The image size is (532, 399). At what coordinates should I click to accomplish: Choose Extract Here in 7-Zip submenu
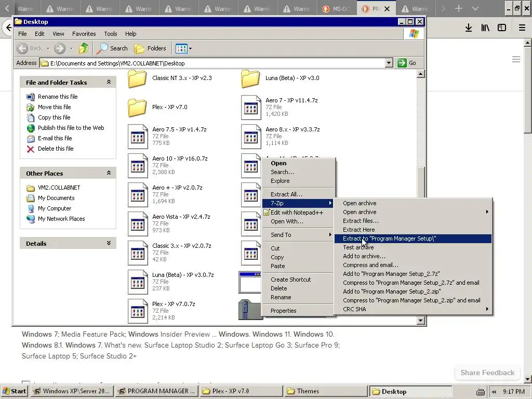pyautogui.click(x=413, y=230)
